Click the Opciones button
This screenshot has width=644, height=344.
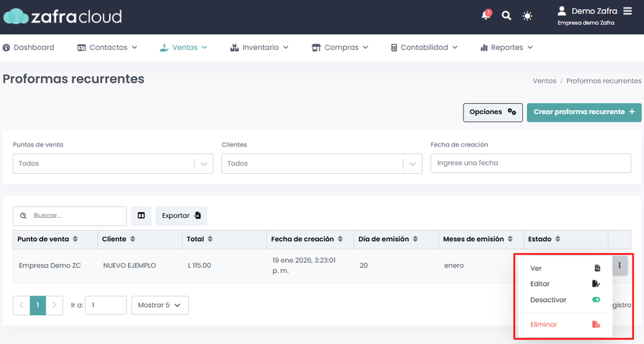493,112
